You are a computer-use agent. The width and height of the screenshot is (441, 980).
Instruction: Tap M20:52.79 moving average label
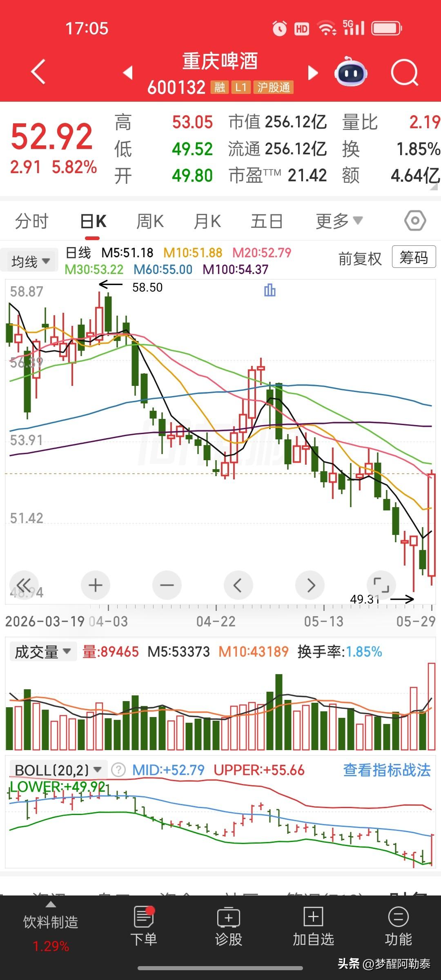pyautogui.click(x=262, y=253)
